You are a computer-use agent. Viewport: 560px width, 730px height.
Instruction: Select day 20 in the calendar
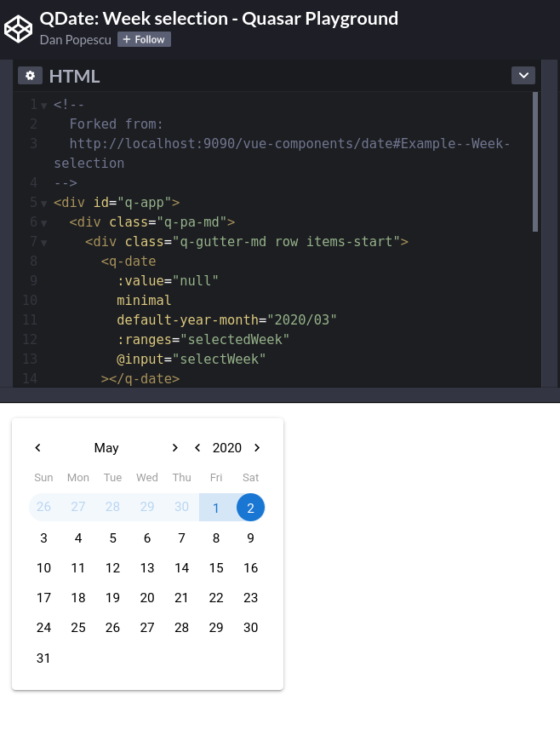pyautogui.click(x=147, y=598)
